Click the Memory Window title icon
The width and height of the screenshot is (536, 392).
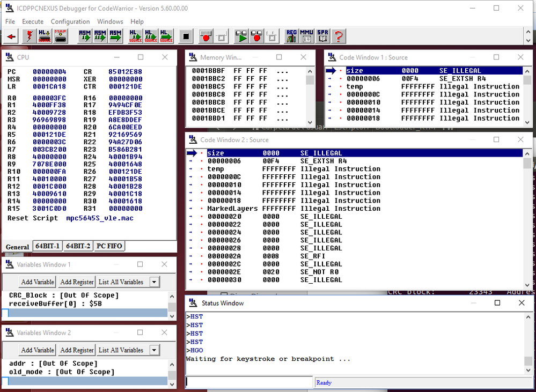(x=193, y=57)
